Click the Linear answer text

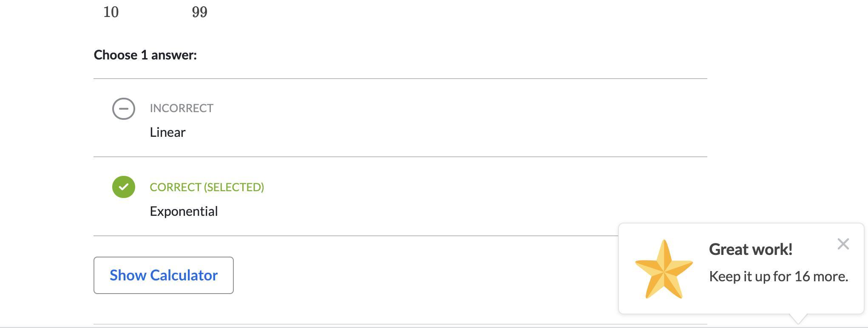point(167,133)
